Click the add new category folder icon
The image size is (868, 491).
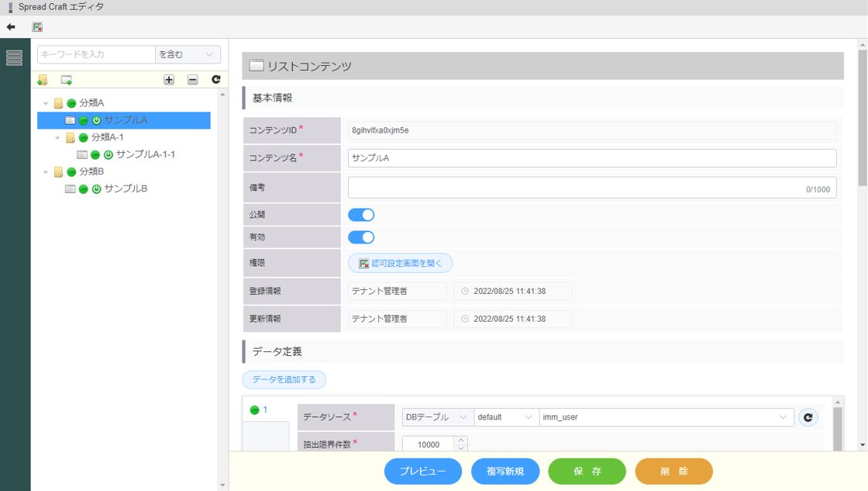[x=42, y=80]
